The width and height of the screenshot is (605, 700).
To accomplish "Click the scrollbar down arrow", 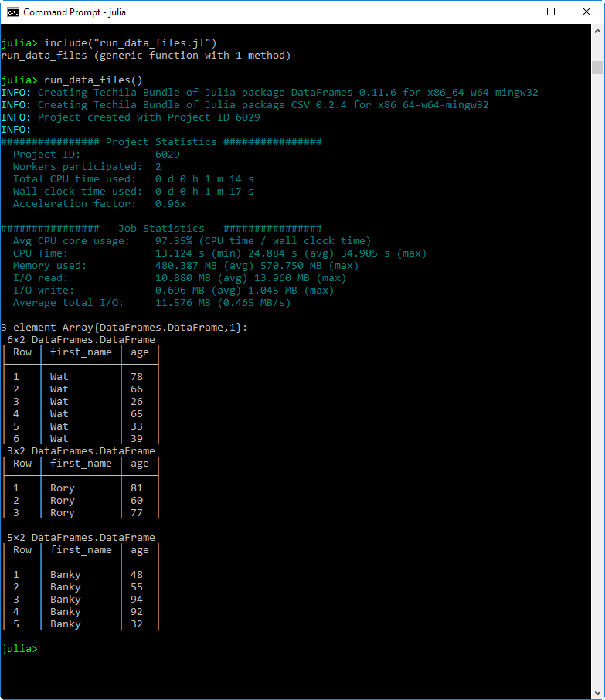I will [x=597, y=693].
